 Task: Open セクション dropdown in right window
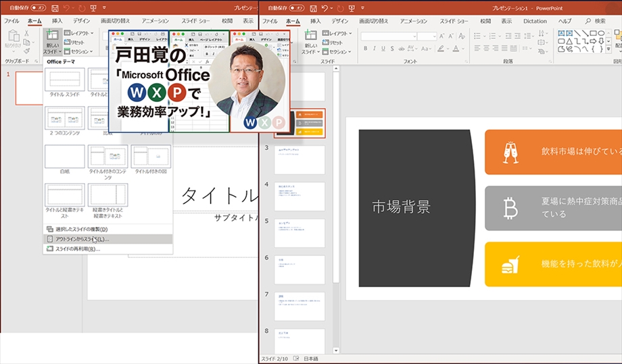pos(337,51)
